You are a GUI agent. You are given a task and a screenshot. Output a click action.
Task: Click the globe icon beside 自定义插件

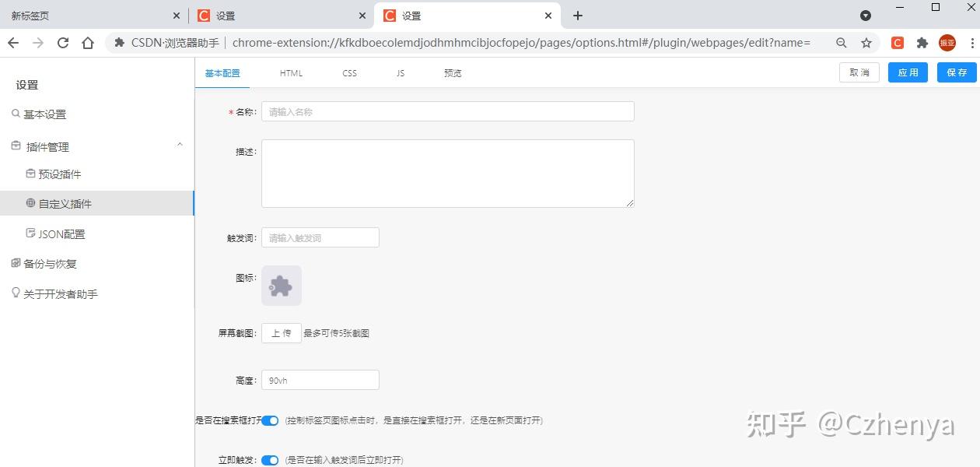point(29,203)
